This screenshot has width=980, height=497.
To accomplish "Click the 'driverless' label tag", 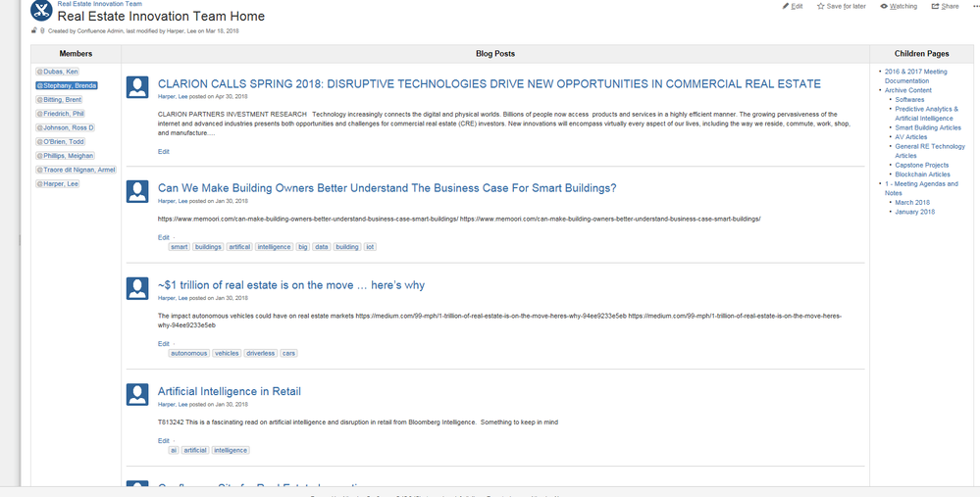I will click(x=261, y=354).
